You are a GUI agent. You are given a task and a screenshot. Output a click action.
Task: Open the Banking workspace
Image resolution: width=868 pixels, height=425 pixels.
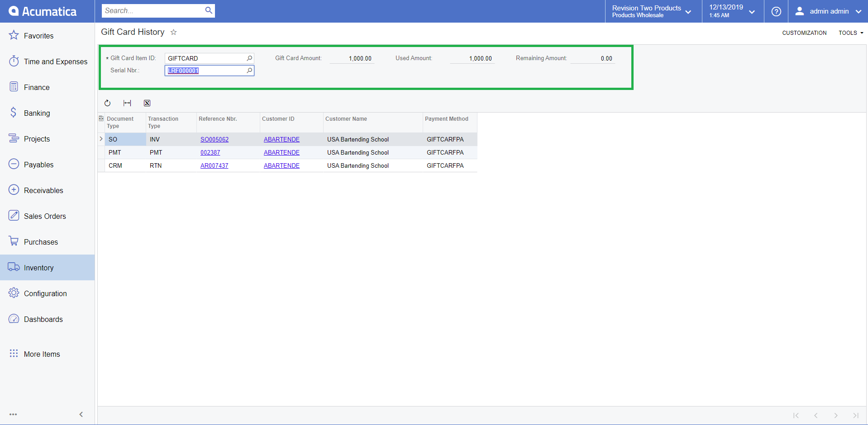pyautogui.click(x=47, y=113)
